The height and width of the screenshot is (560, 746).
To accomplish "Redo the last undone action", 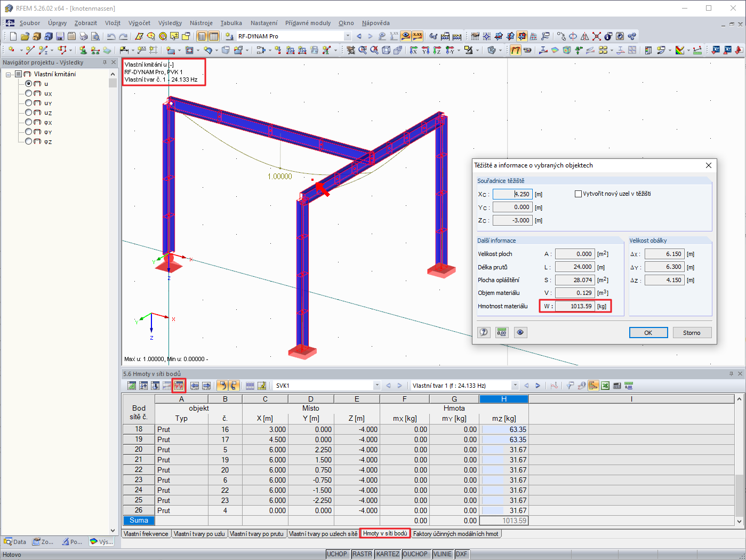I will 123,36.
